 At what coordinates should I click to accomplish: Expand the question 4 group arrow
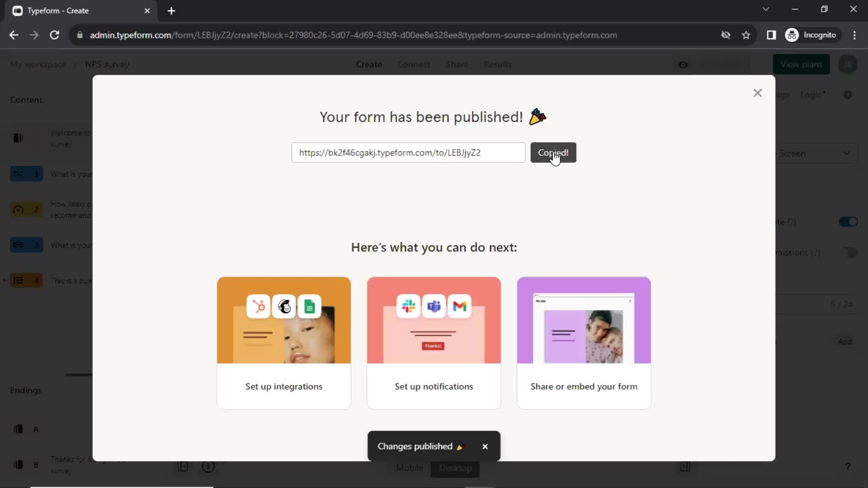(x=5, y=281)
